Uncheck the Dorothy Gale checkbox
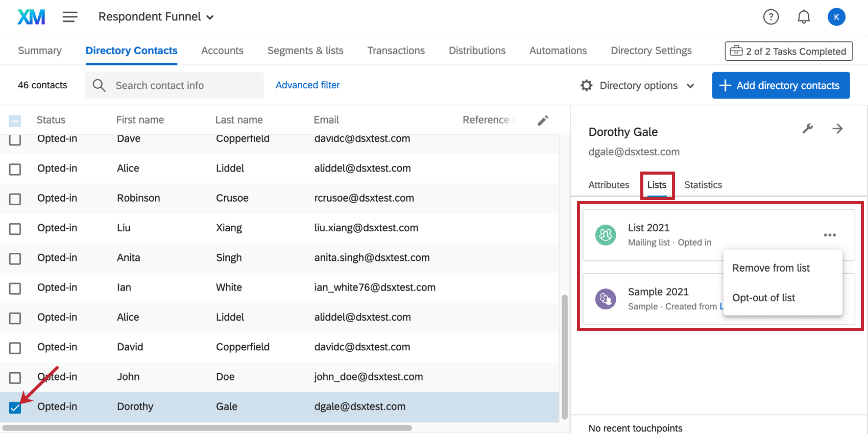This screenshot has height=434, width=868. coord(15,407)
